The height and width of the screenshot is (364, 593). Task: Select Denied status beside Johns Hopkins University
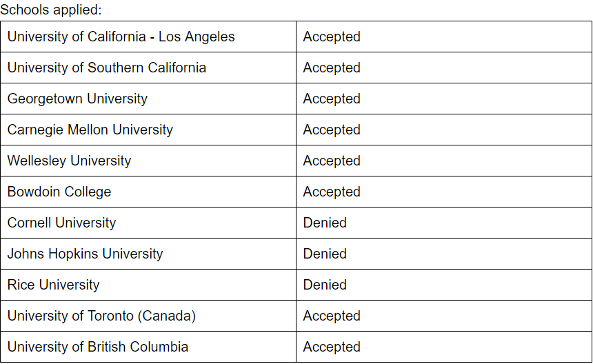[x=325, y=254]
